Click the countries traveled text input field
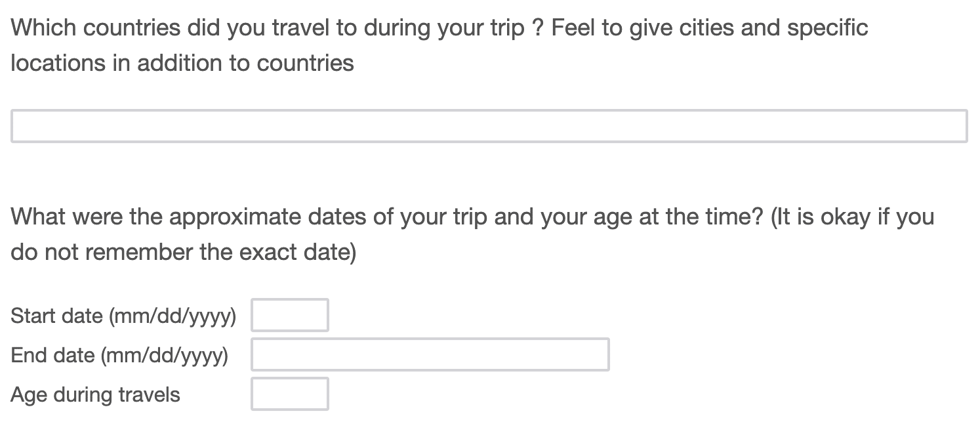 click(489, 126)
